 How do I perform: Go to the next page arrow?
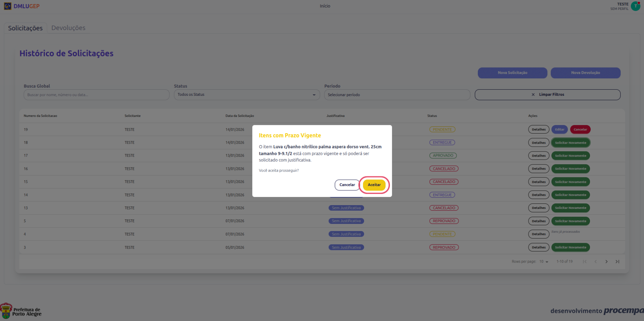coord(606,262)
